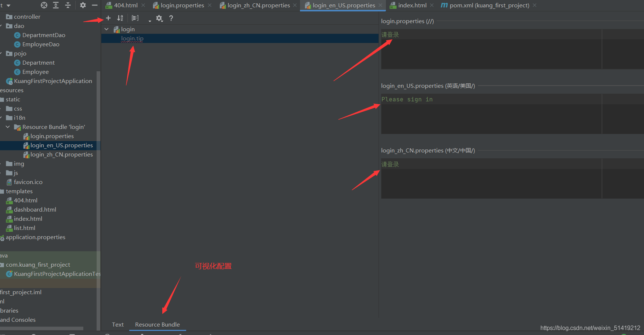
Task: Open dashboard.html in the project tree
Action: 35,209
